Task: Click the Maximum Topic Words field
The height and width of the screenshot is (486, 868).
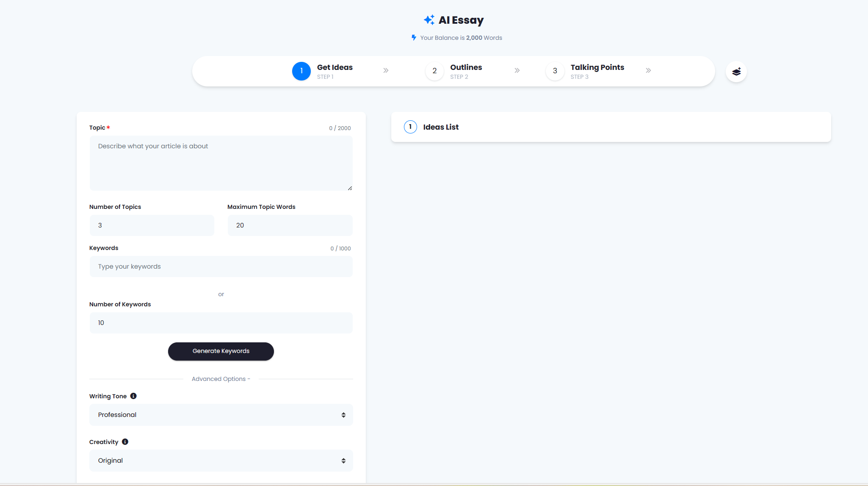Action: point(290,225)
